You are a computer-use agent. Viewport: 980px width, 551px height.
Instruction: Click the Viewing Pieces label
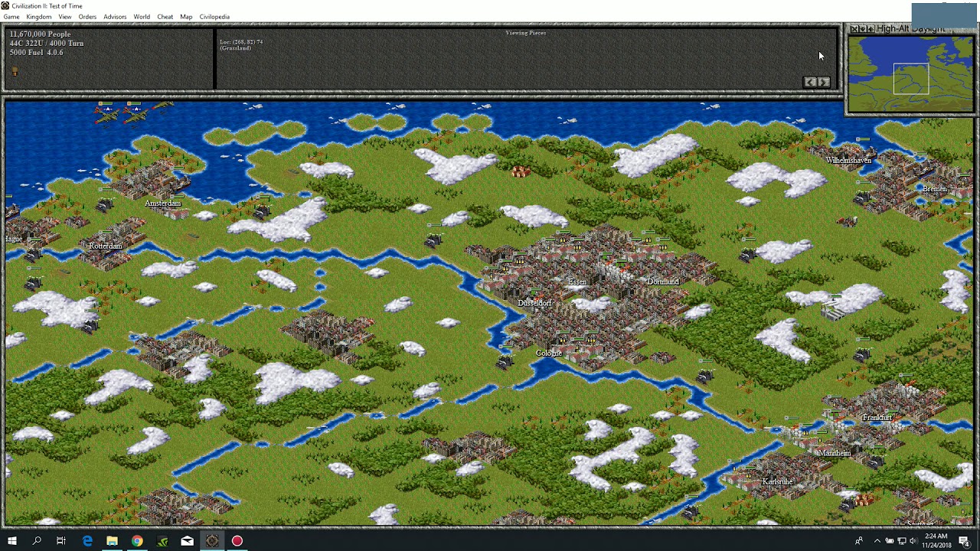(x=526, y=33)
